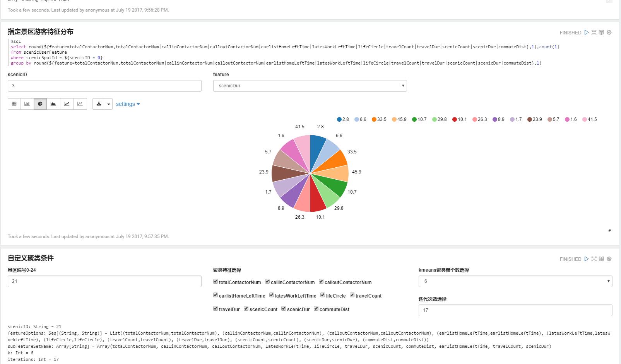Image resolution: width=621 pixels, height=364 pixels.
Task: Toggle the lifeCircle feature checkbox
Action: point(323,295)
